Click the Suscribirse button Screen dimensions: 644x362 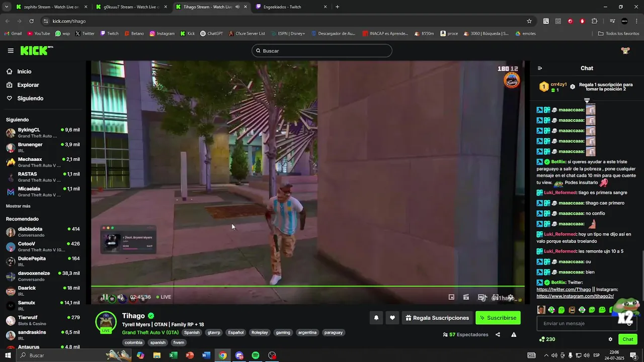pos(498,318)
